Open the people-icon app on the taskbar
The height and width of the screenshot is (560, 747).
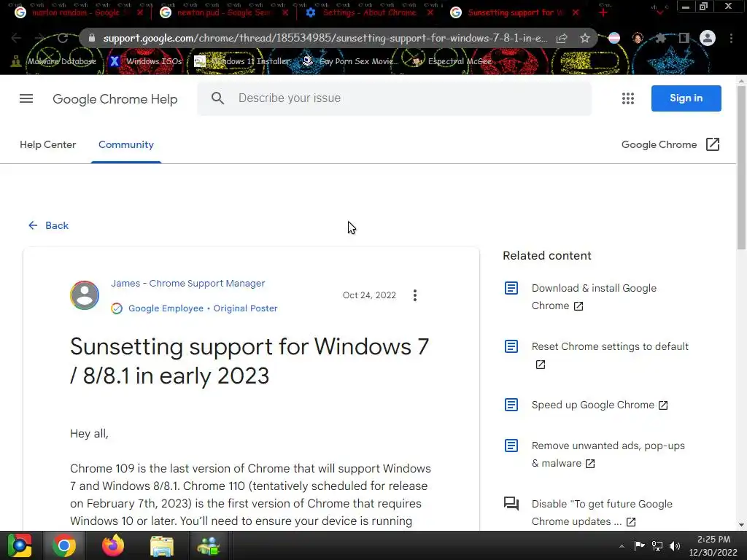[208, 545]
